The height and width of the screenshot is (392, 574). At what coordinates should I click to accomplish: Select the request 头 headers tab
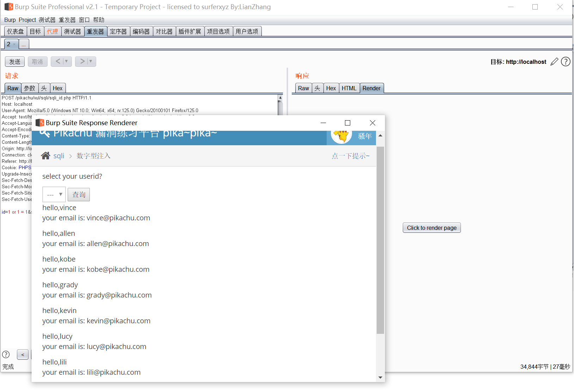coord(44,88)
